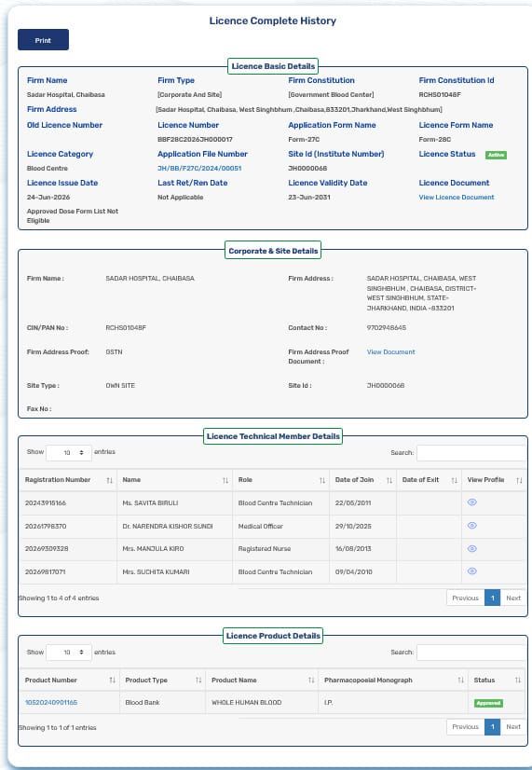The height and width of the screenshot is (770, 532).
Task: Select page 1 in technical member pagination
Action: 492,598
